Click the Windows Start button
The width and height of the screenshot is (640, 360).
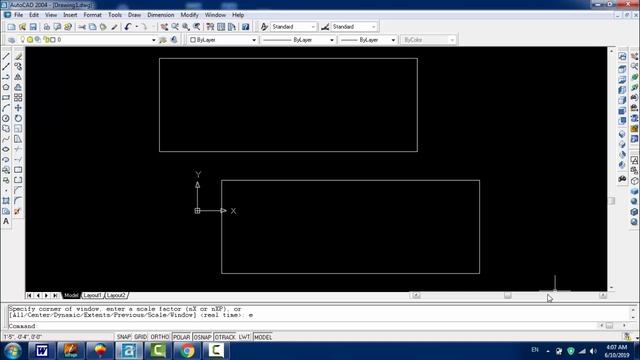13,351
